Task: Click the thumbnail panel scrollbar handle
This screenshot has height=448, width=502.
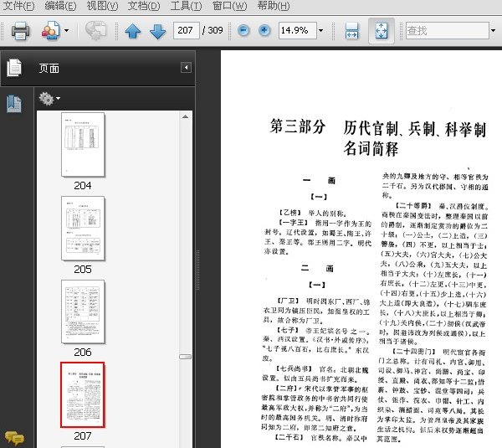Action: (186, 357)
